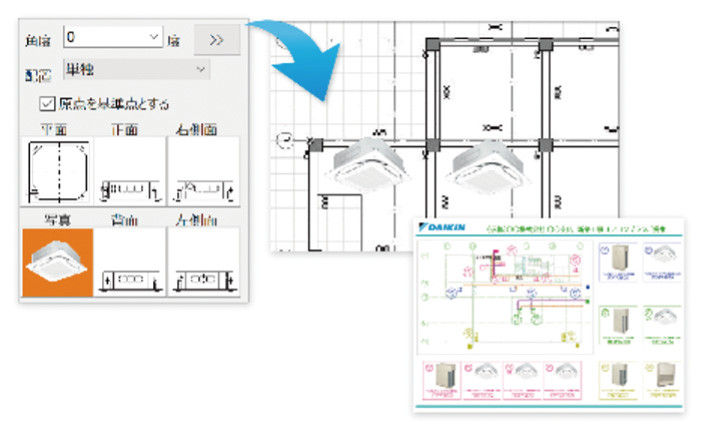The height and width of the screenshot is (433, 702).
Task: Select the 左側面 left side view thumbnail
Action: point(204,262)
